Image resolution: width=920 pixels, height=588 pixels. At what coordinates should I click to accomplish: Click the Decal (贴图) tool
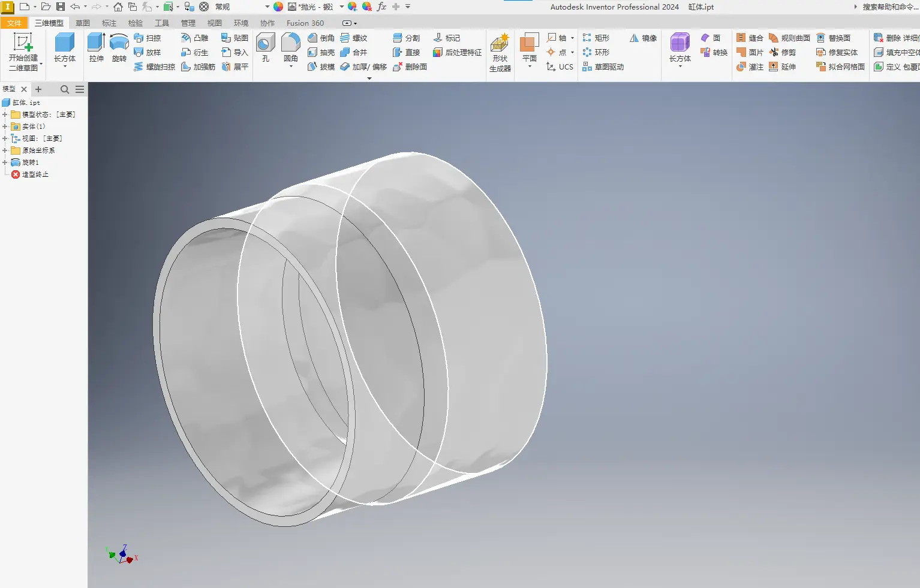pyautogui.click(x=234, y=38)
